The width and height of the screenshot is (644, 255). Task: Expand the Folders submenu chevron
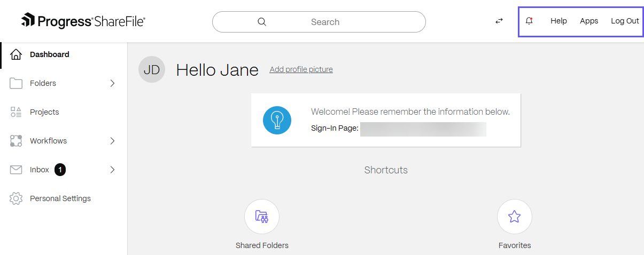coord(112,83)
